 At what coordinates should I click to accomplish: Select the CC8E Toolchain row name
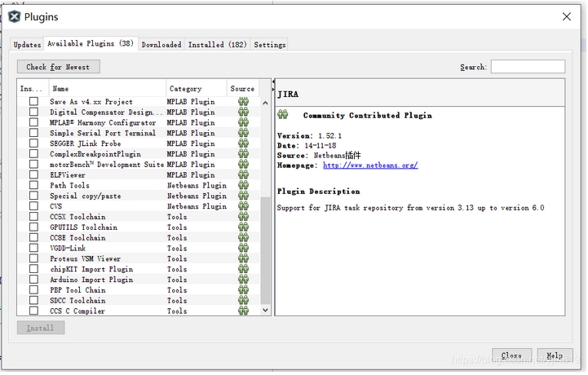(x=78, y=238)
